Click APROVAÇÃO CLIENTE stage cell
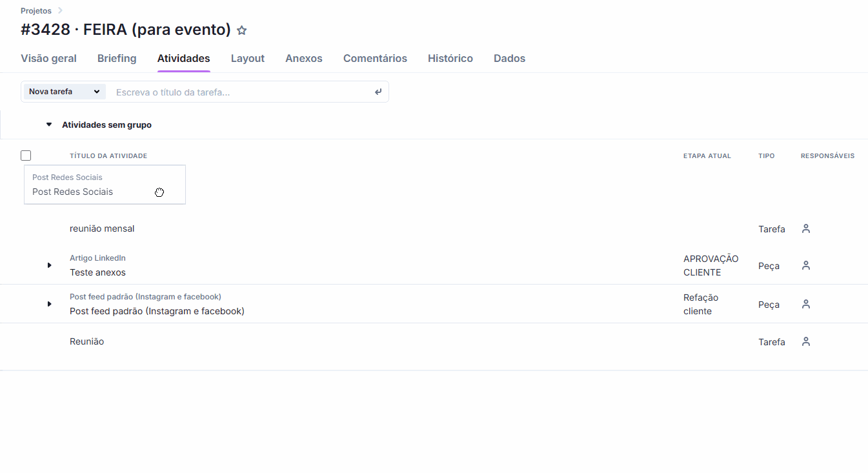The image size is (868, 473). 711,265
